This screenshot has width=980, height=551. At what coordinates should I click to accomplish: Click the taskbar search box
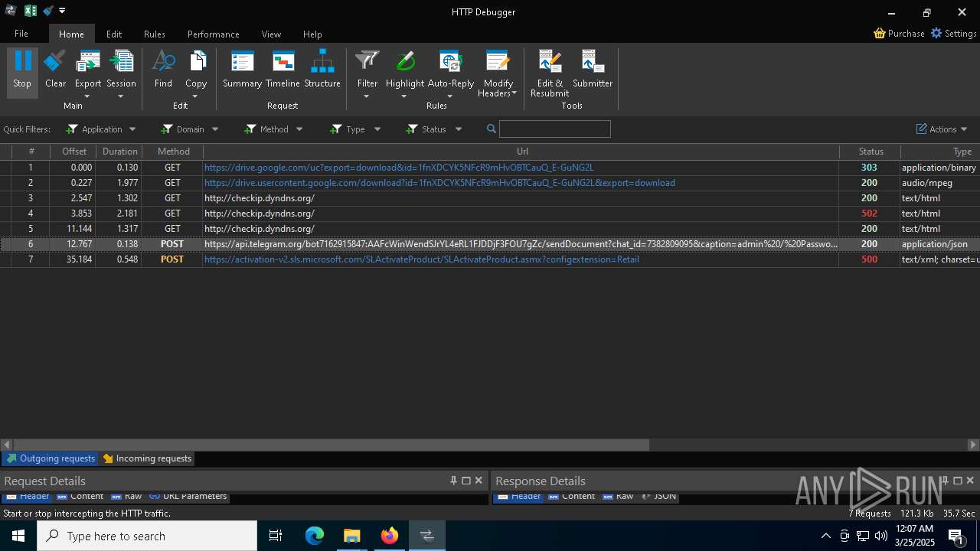(x=147, y=536)
